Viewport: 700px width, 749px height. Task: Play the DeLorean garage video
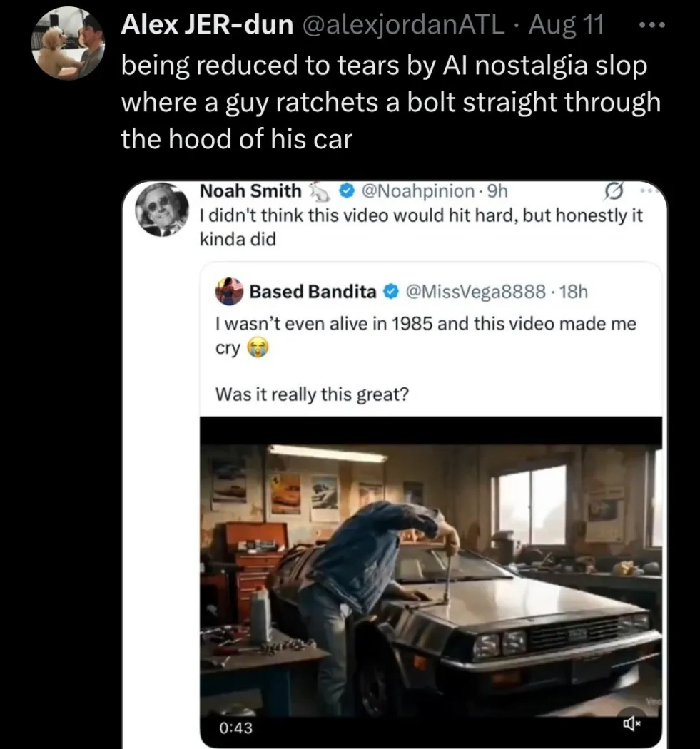[431, 582]
